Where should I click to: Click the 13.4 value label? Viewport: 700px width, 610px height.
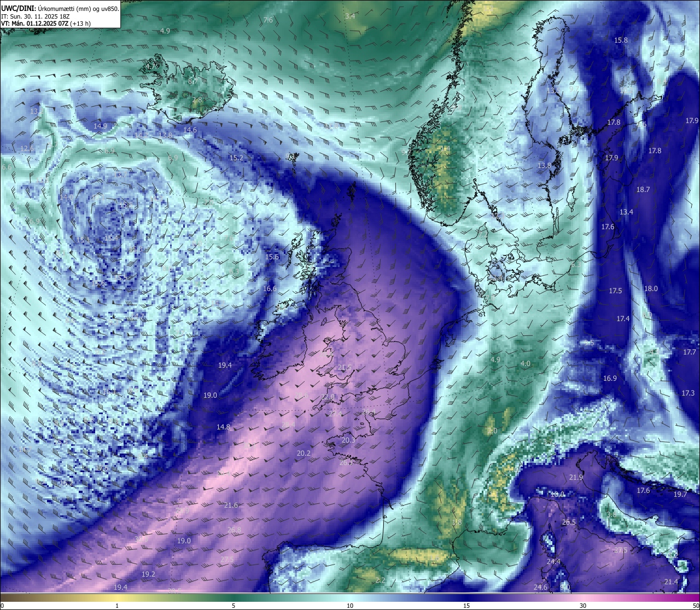click(626, 212)
